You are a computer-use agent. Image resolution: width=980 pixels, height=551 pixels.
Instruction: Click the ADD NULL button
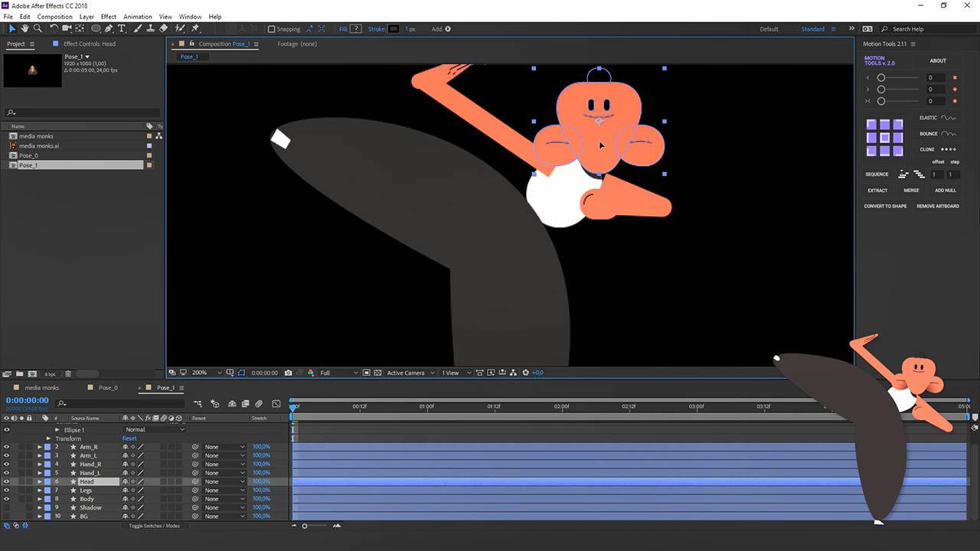pyautogui.click(x=946, y=191)
